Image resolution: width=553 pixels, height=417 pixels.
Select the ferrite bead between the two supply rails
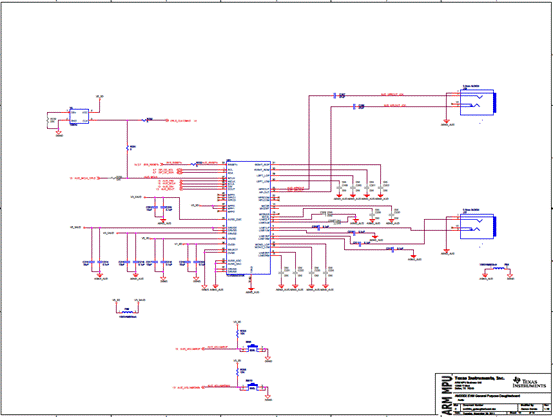pyautogui.click(x=127, y=312)
